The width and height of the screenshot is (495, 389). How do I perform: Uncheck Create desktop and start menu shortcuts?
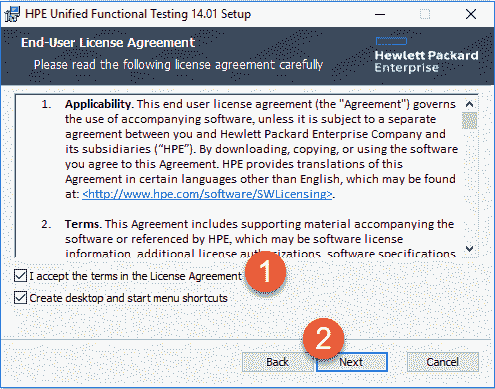20,298
